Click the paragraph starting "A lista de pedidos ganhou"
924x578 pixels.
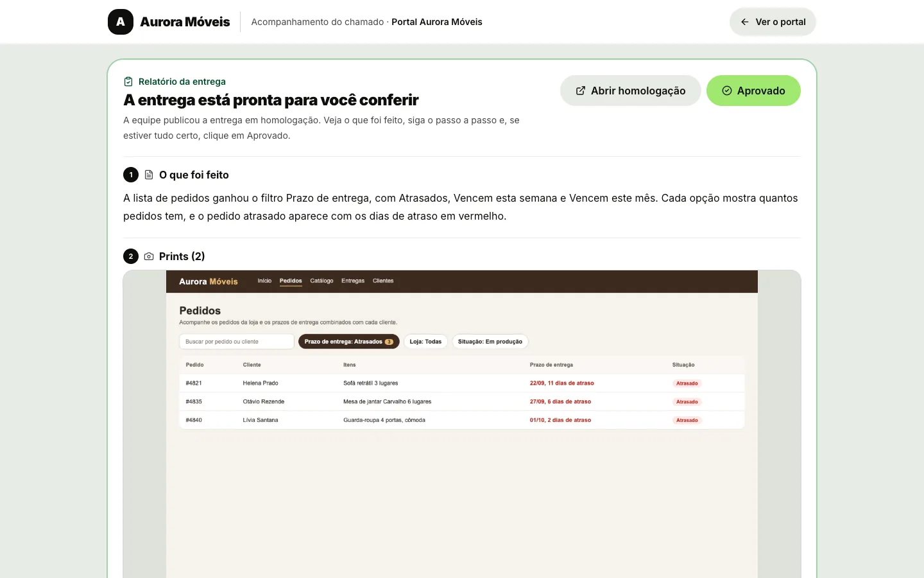coord(461,207)
